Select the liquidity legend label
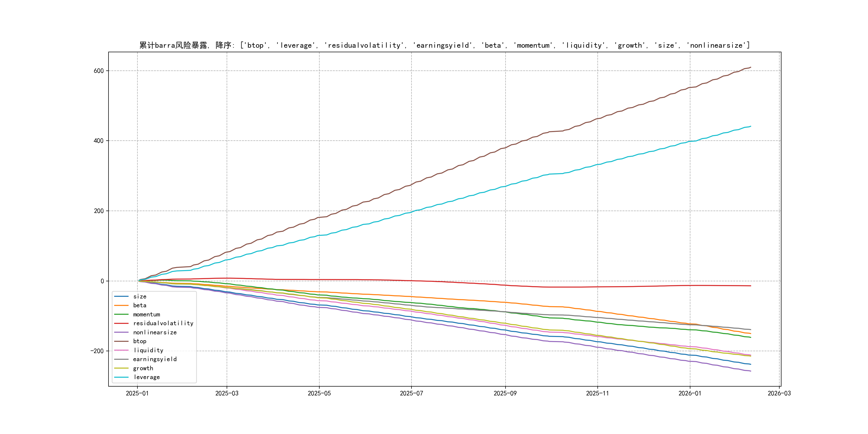The height and width of the screenshot is (434, 868). (148, 350)
